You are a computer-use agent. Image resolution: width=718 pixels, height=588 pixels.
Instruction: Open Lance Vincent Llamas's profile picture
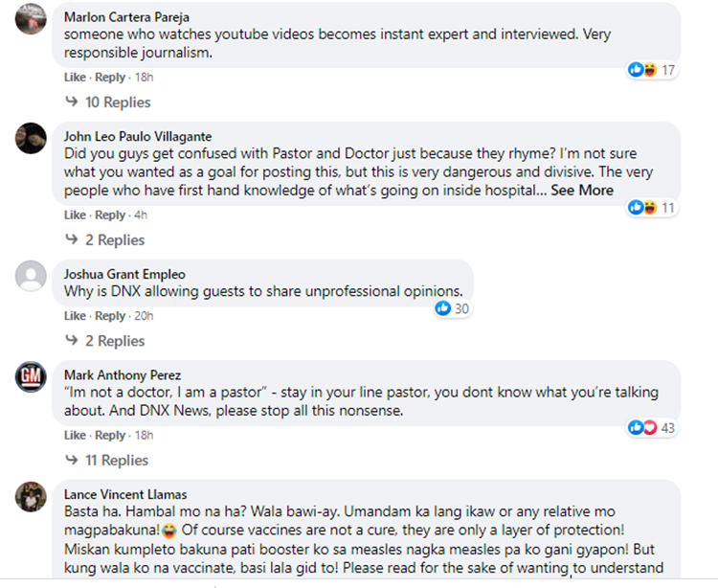click(32, 496)
